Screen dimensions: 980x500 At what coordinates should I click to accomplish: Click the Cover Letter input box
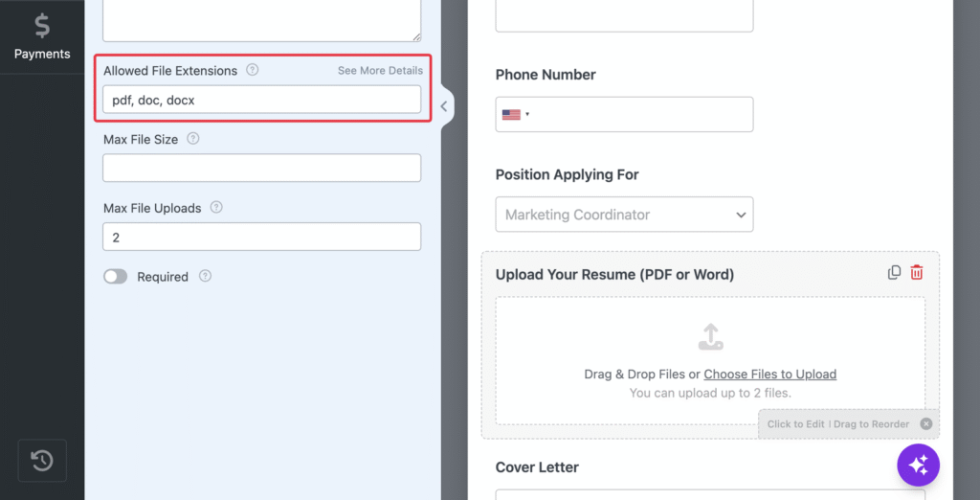(x=711, y=494)
